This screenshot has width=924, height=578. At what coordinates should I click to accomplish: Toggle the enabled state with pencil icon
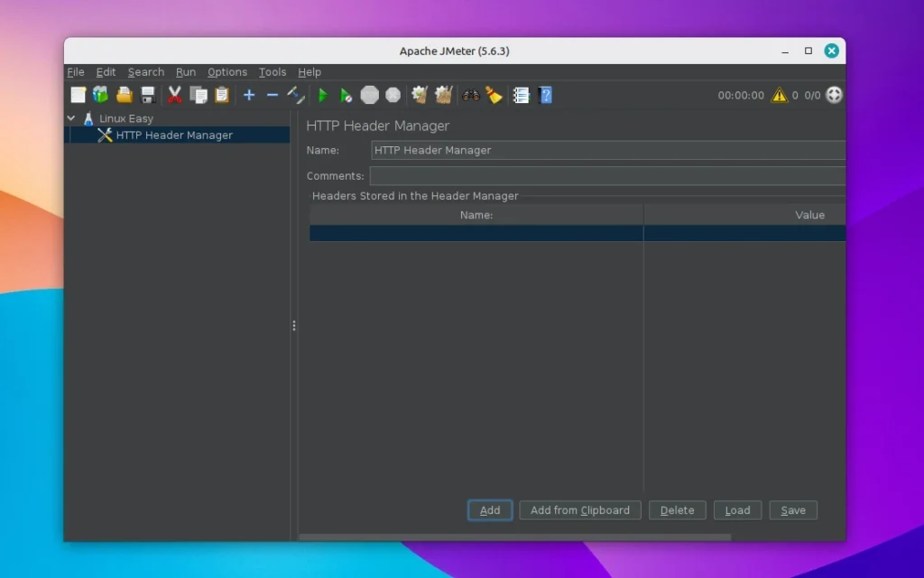click(295, 94)
